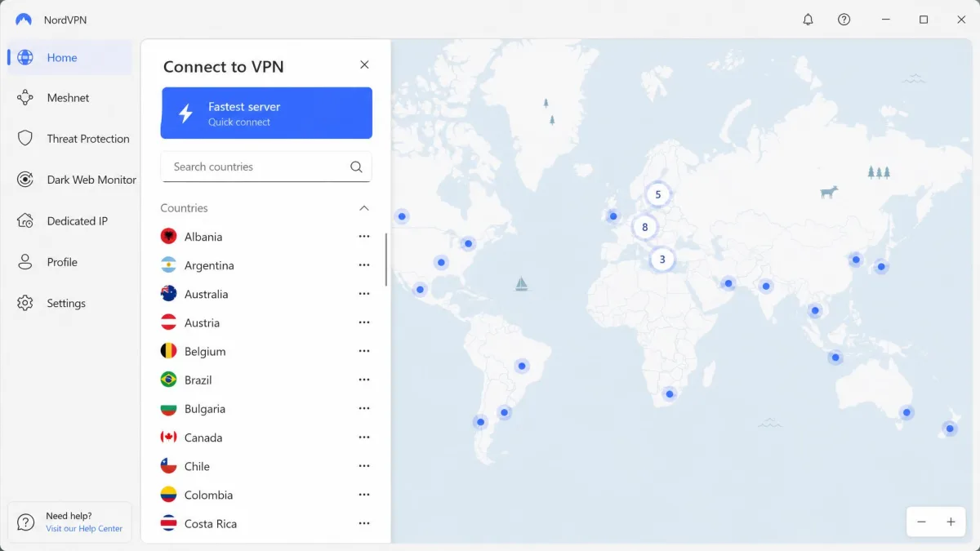
Task: Open more options for Canada
Action: [364, 438]
